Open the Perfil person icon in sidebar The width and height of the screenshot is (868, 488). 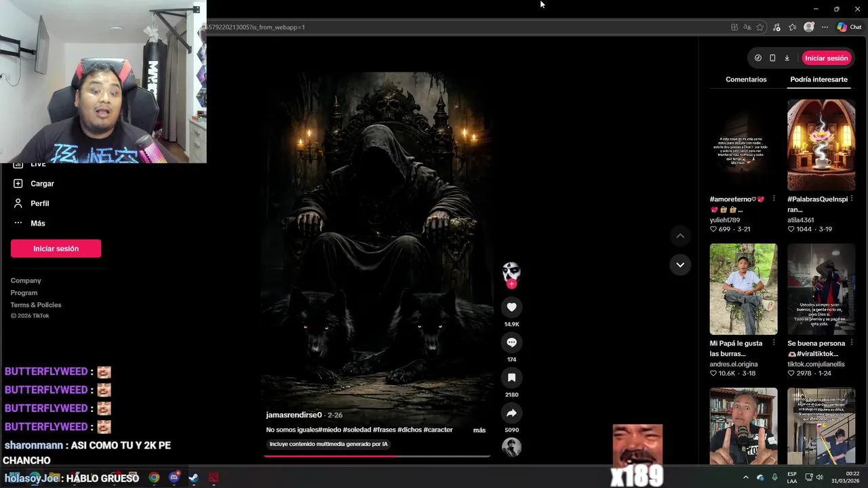click(x=18, y=203)
